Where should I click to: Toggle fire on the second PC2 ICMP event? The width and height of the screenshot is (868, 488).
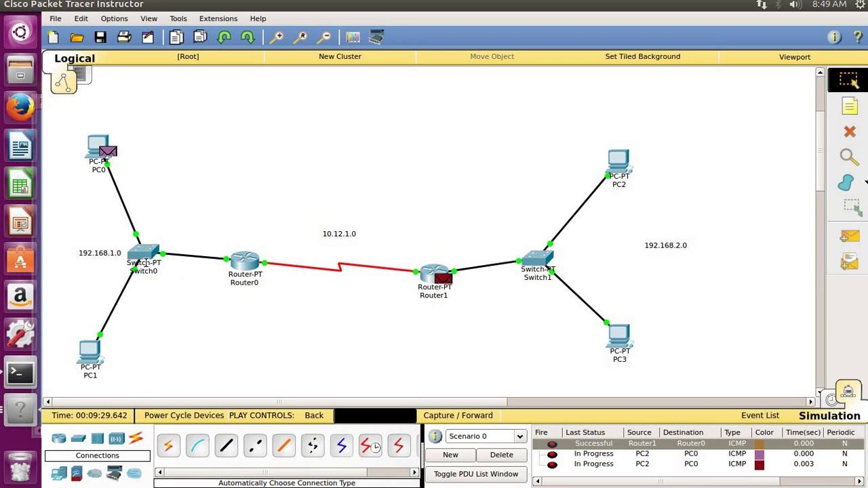(x=552, y=464)
